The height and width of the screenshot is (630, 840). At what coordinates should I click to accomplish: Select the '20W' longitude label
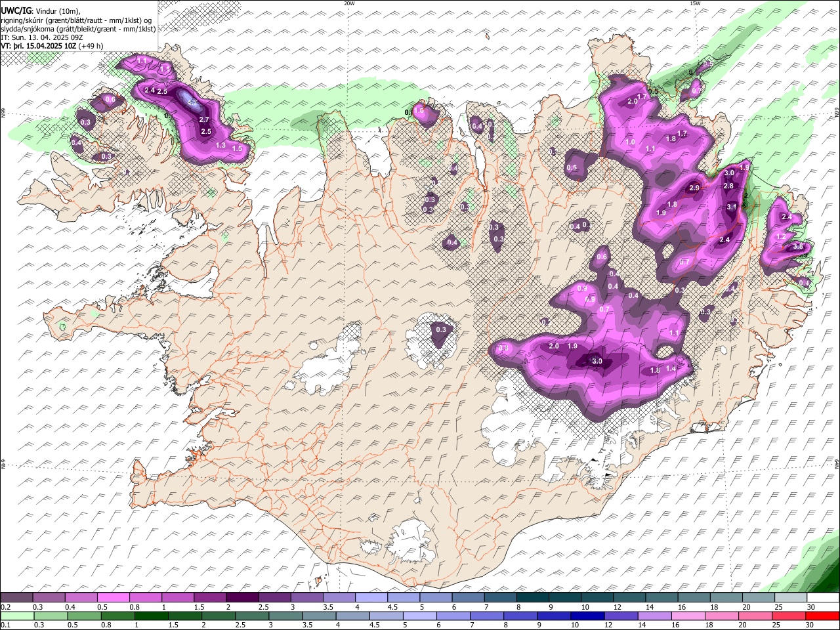point(349,3)
